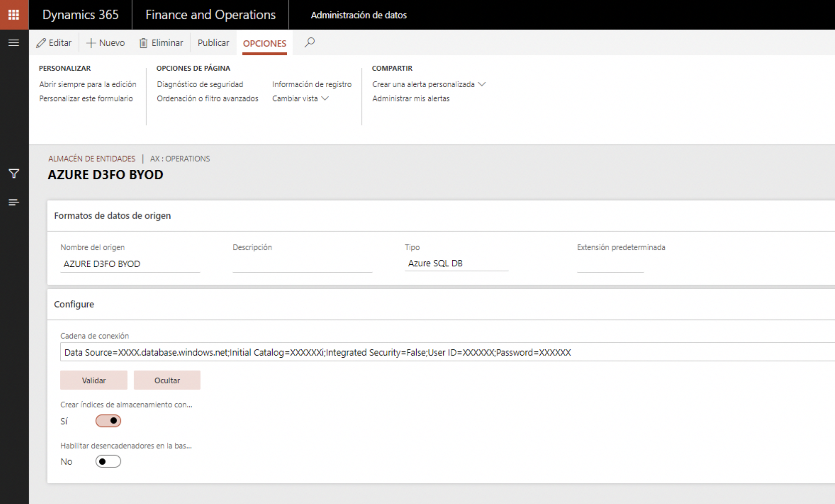Open the filter pane funnel icon
The width and height of the screenshot is (835, 504).
click(x=14, y=174)
